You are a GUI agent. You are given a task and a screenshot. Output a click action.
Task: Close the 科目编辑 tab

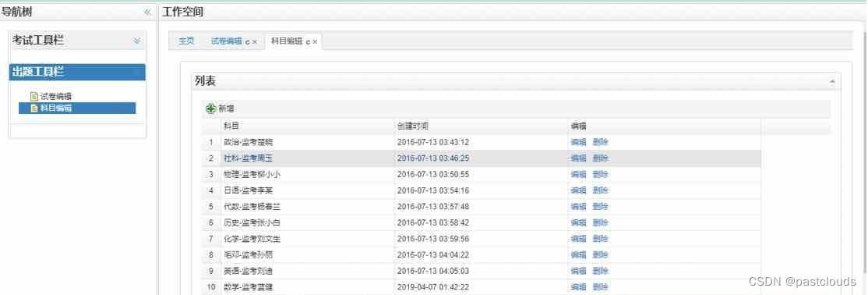click(315, 41)
